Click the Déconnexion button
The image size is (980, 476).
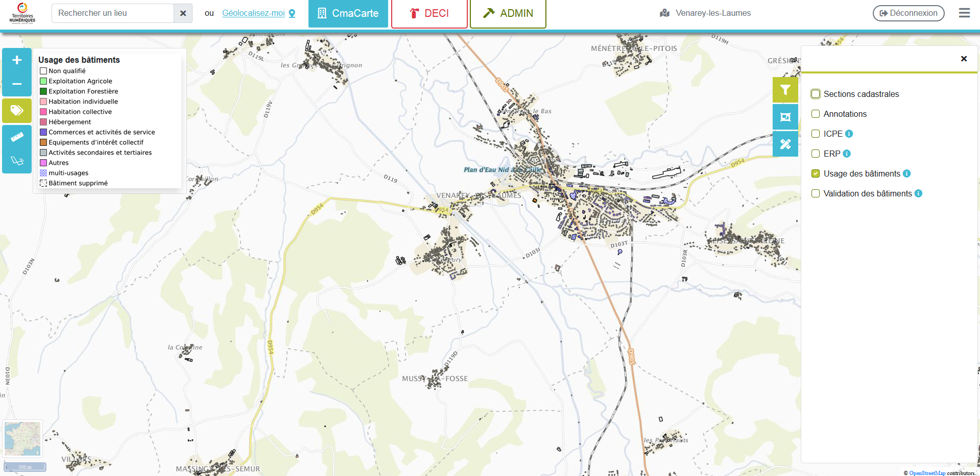tap(908, 13)
